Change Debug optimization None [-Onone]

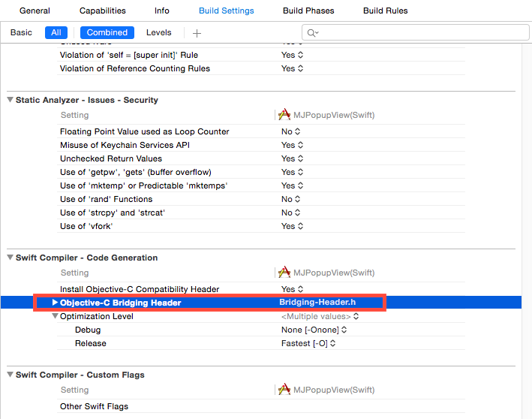(314, 330)
